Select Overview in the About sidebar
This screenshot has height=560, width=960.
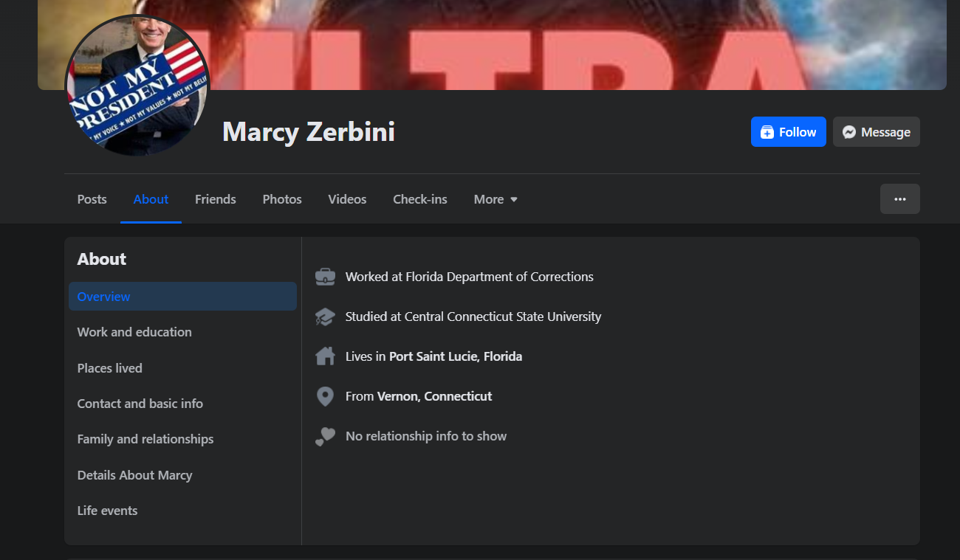(x=182, y=297)
